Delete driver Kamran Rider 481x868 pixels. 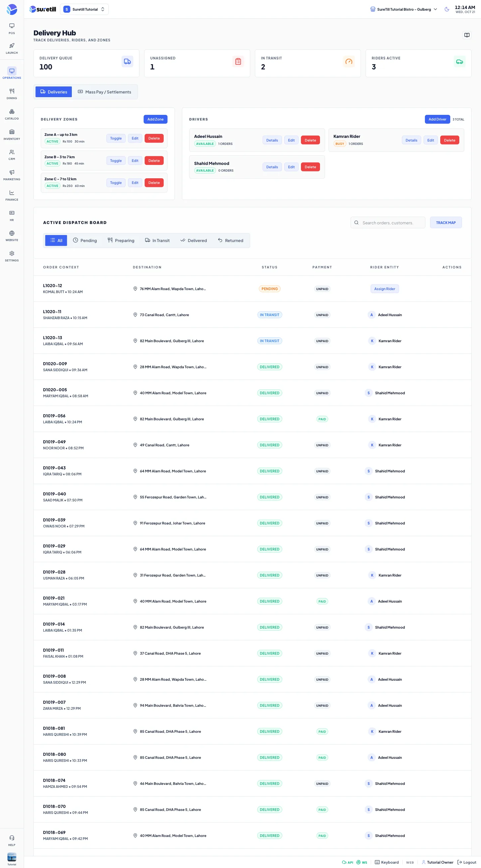pyautogui.click(x=449, y=140)
